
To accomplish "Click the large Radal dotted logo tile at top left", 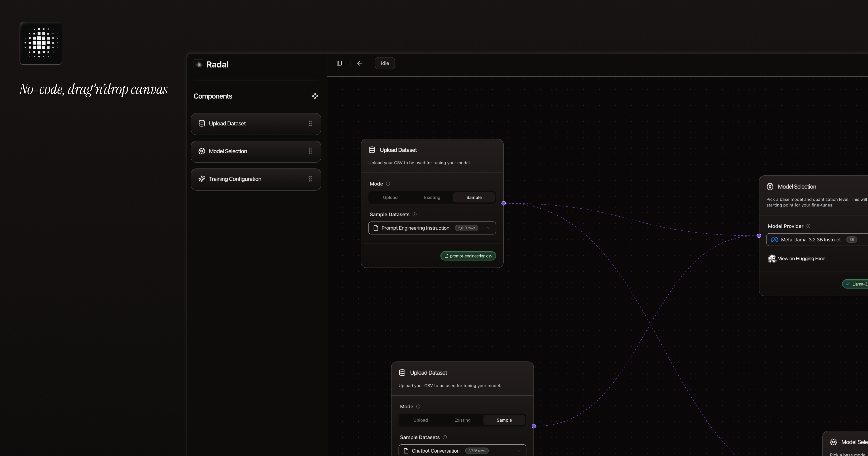I will [41, 43].
